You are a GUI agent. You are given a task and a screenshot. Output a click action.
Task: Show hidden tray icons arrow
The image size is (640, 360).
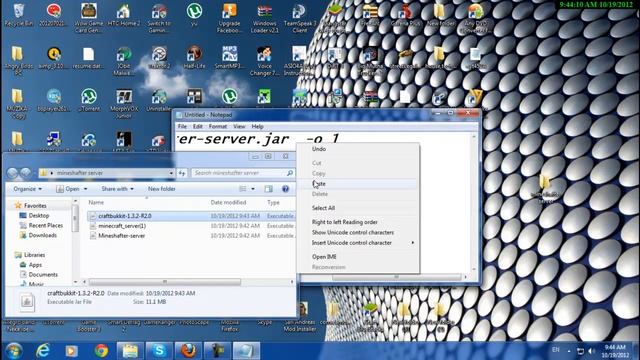pos(569,351)
